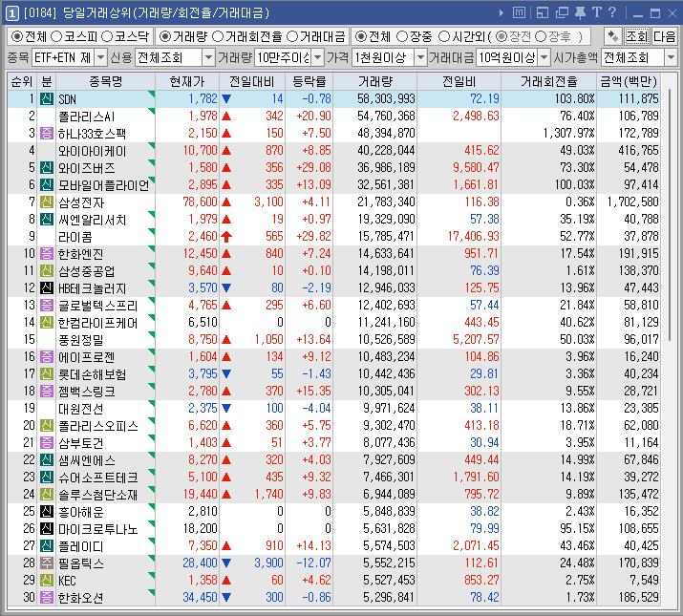The image size is (683, 616).
Task: Click the 신 badge next to 와이즈버즈
Action: pyautogui.click(x=47, y=168)
